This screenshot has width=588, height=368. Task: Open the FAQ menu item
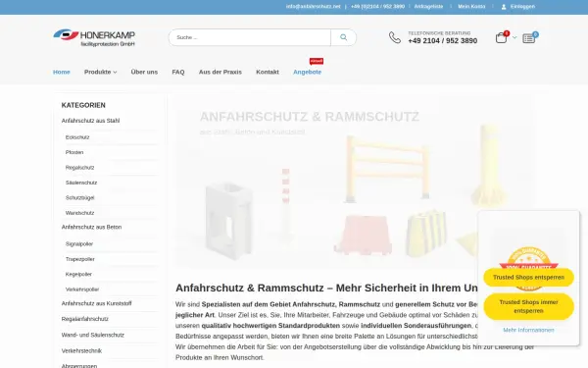(178, 72)
